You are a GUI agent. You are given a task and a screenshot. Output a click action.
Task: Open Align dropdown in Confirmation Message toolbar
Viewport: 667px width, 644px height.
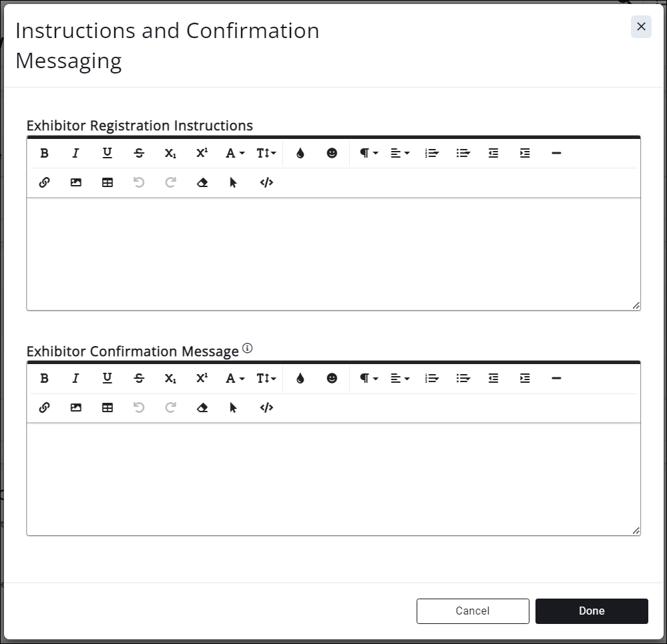pyautogui.click(x=400, y=378)
